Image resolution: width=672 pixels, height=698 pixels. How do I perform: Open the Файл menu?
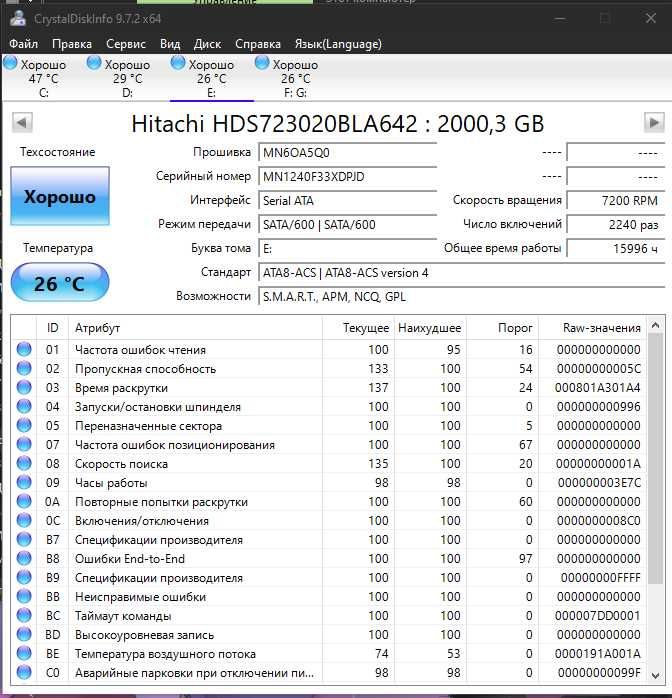24,44
